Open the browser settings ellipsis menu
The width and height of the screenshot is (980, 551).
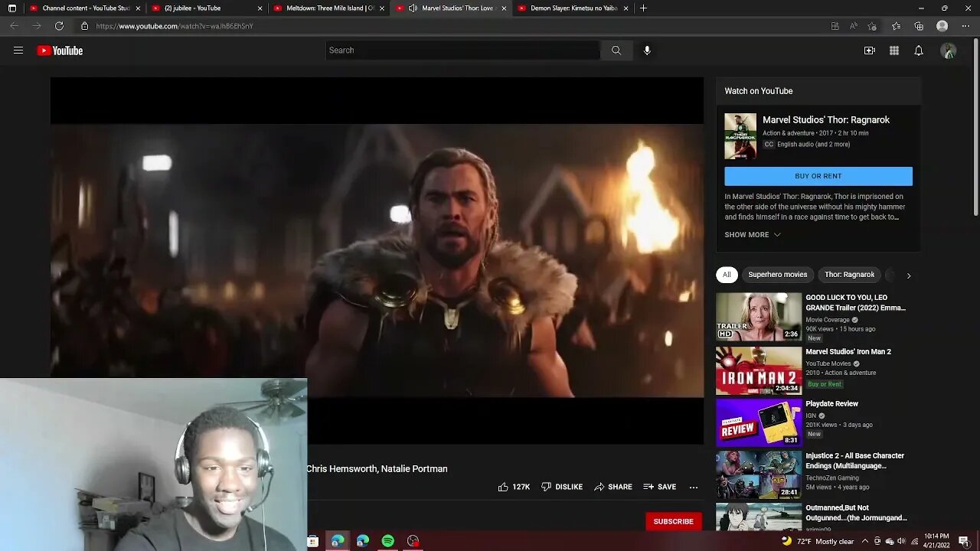(965, 26)
